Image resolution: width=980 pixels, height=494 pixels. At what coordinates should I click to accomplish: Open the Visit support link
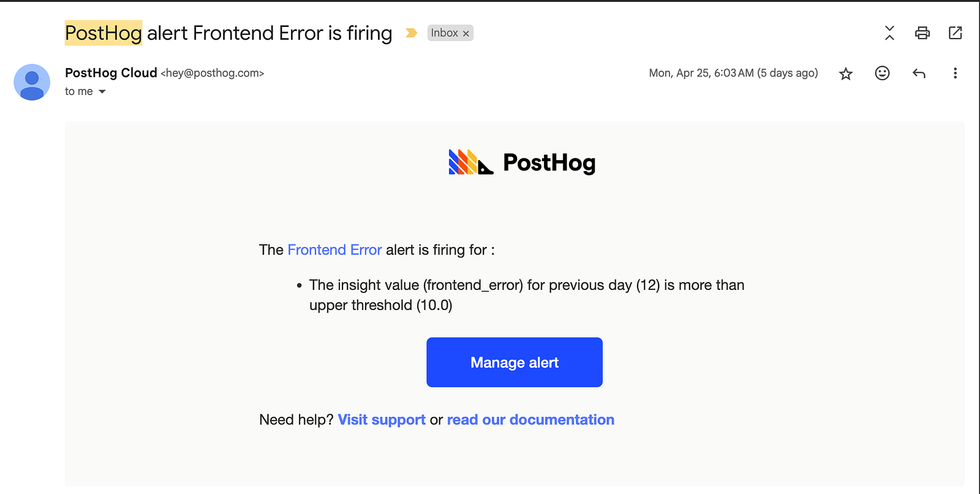tap(382, 420)
